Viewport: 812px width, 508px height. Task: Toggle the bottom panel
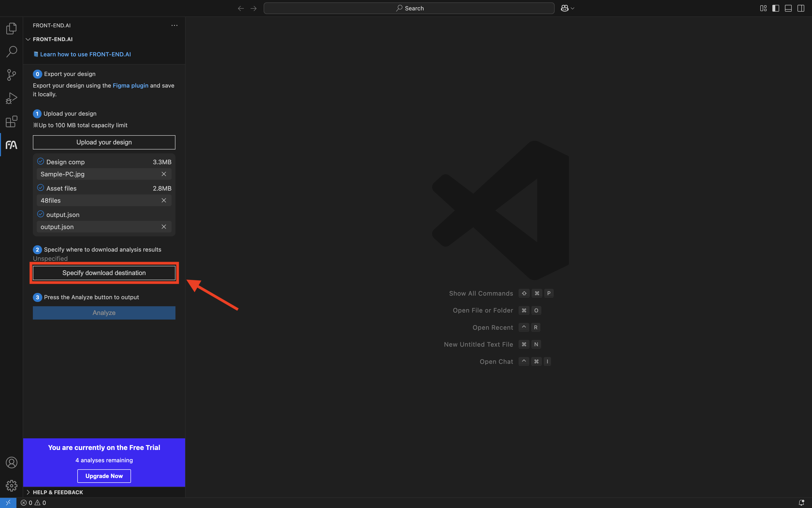[788, 8]
